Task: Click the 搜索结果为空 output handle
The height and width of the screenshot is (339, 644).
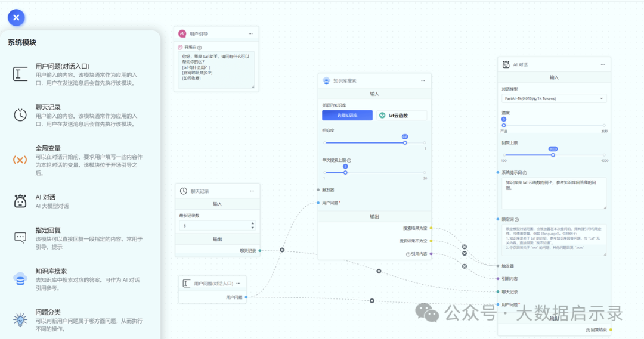Action: pos(431,228)
